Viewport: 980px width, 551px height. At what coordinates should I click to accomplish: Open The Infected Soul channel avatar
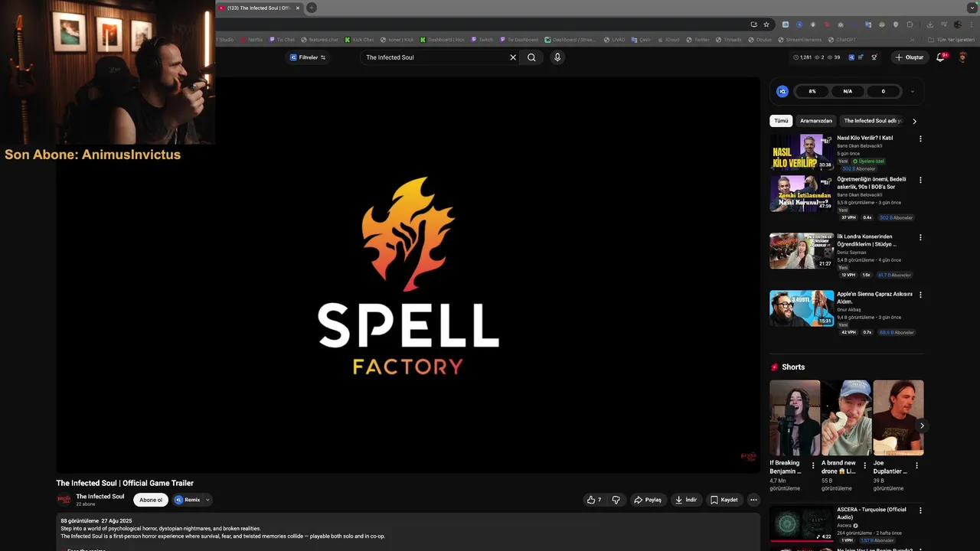point(64,500)
